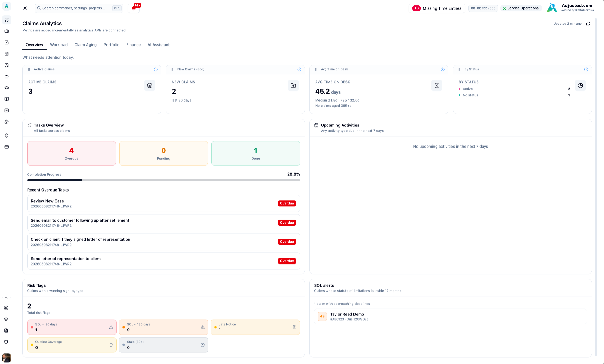Switch to the Workload tab
The image size is (604, 364).
point(59,45)
